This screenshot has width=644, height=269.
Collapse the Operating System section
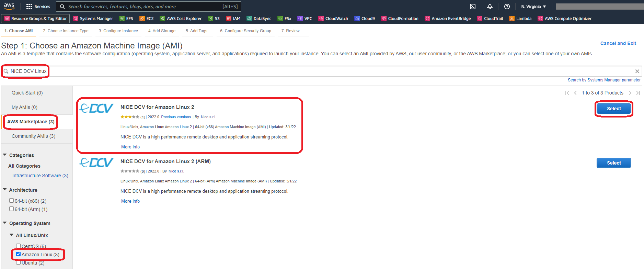5,223
